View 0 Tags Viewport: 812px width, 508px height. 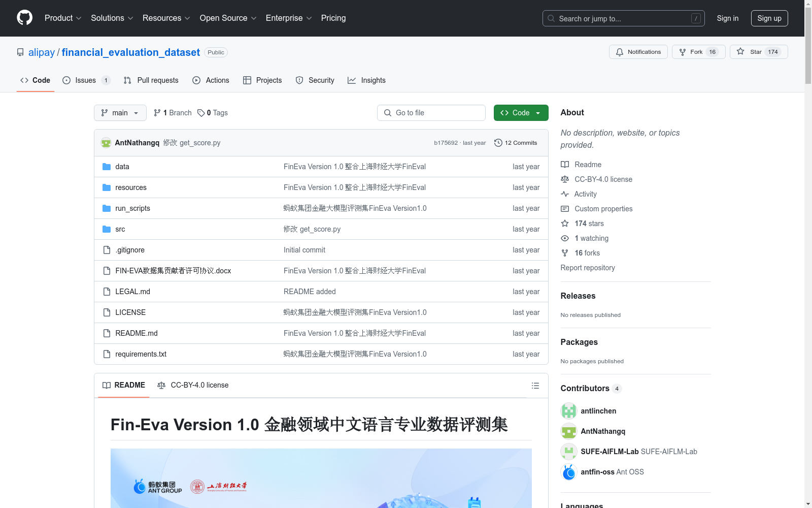pos(213,113)
